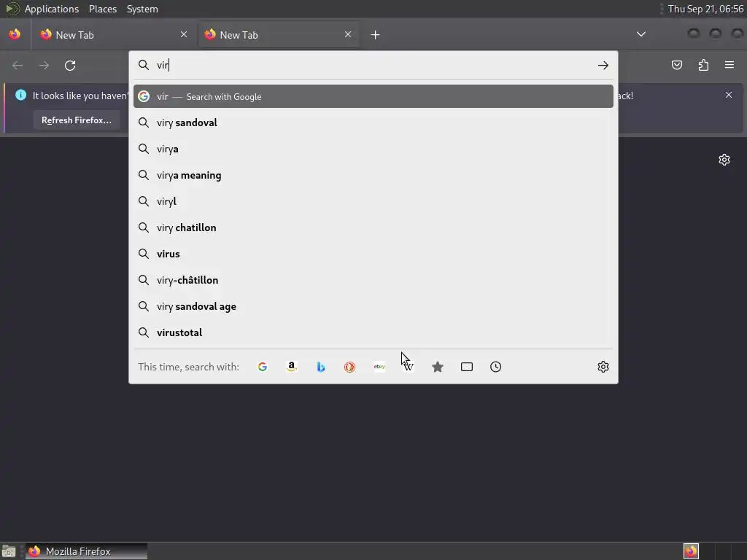Search this time with Google icon
Image resolution: width=747 pixels, height=560 pixels.
(x=263, y=367)
